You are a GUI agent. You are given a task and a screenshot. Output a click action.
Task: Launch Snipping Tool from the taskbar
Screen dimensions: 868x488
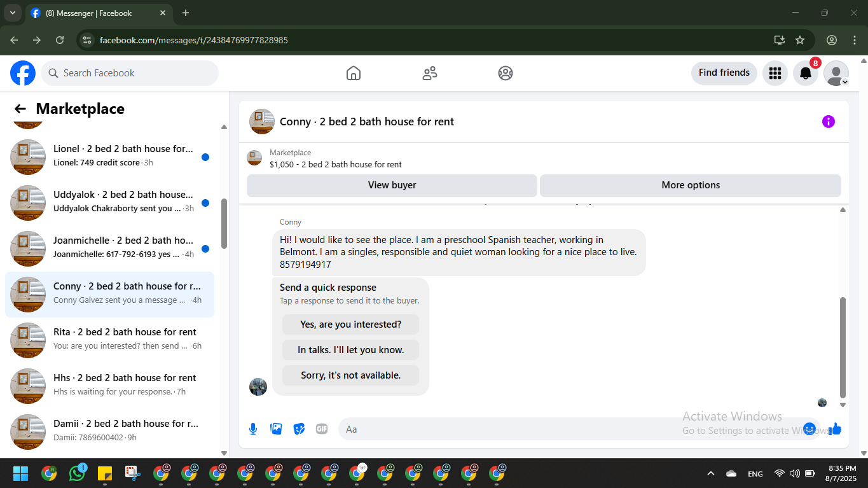[x=132, y=473]
